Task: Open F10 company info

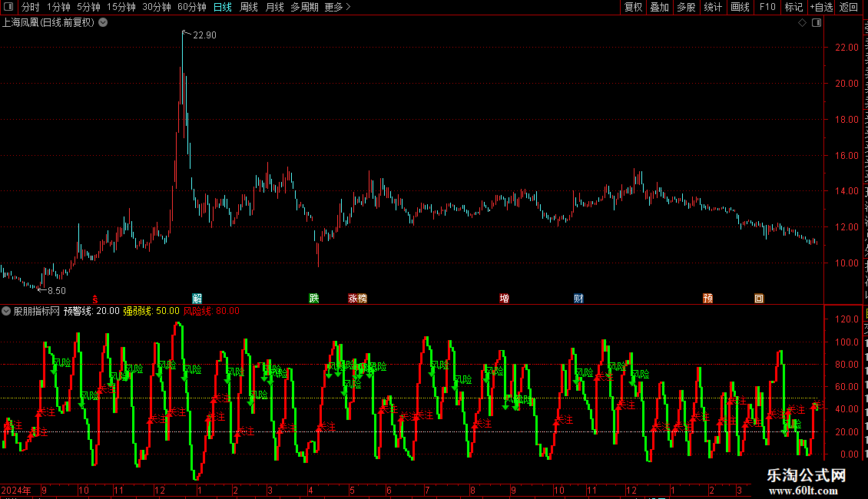Action: pyautogui.click(x=767, y=7)
